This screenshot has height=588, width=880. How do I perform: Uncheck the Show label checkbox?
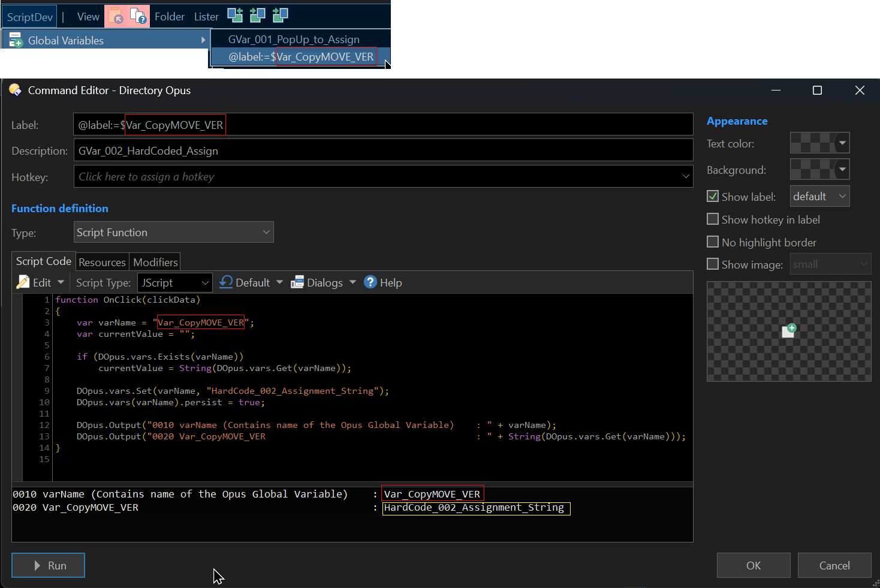[713, 197]
